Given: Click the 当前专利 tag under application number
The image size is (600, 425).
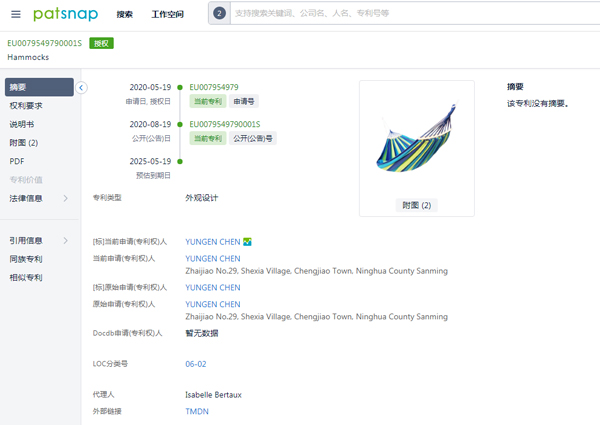Looking at the screenshot, I should (208, 101).
